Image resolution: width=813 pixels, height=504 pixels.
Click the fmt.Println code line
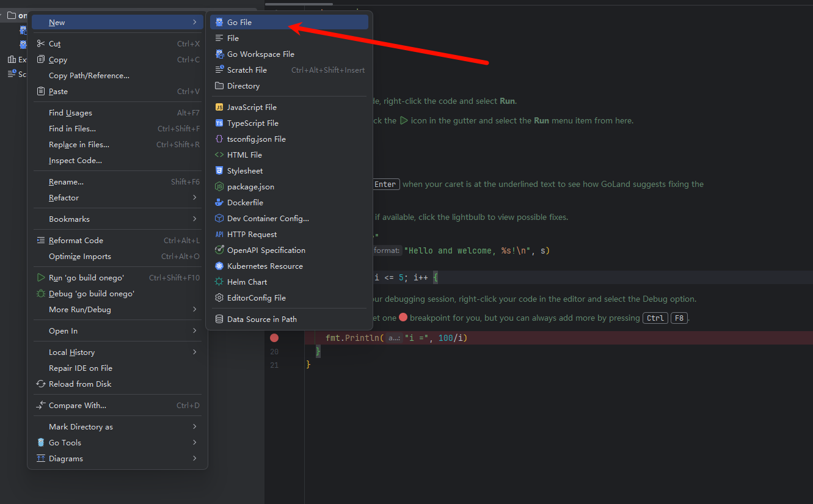397,338
